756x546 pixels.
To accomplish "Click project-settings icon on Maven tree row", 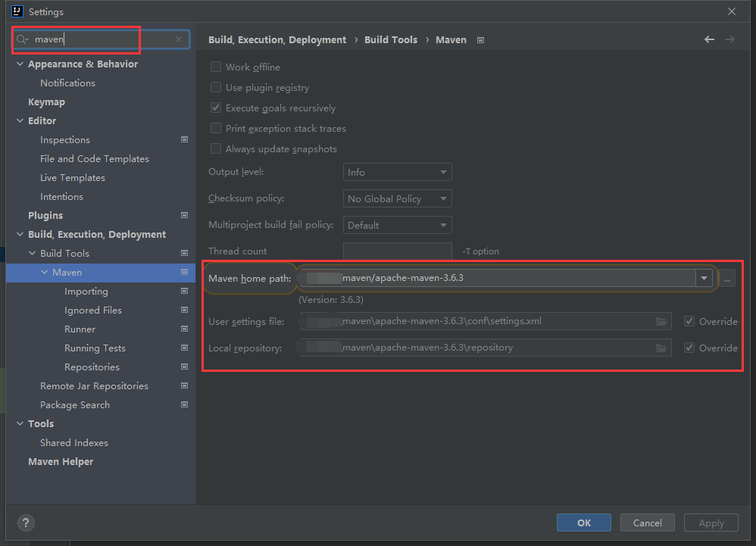I will [184, 273].
